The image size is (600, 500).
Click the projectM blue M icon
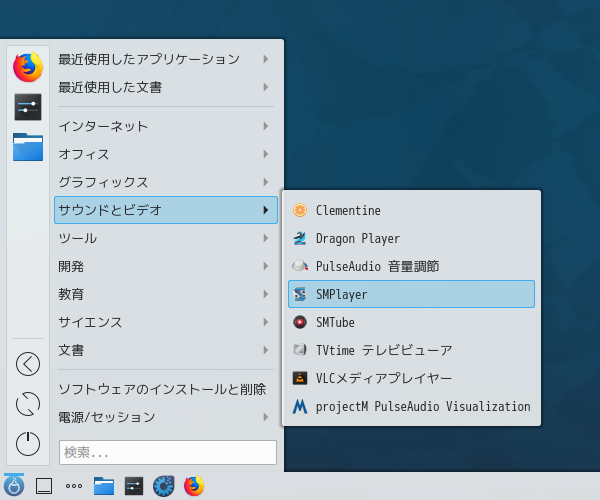click(x=300, y=406)
